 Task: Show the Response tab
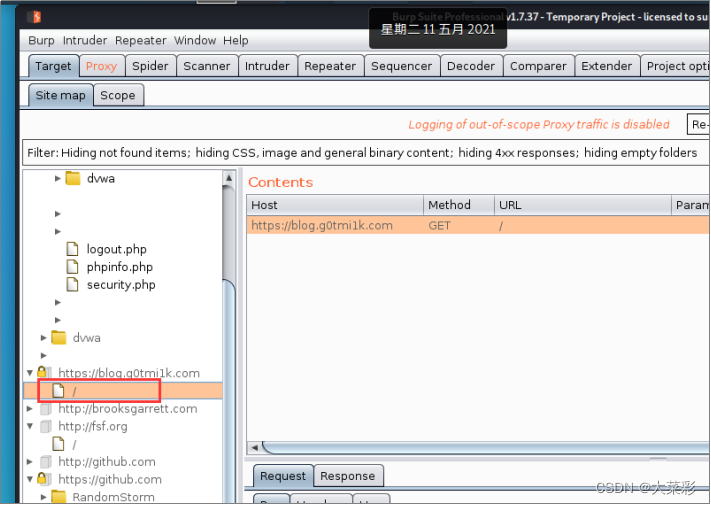tap(348, 476)
